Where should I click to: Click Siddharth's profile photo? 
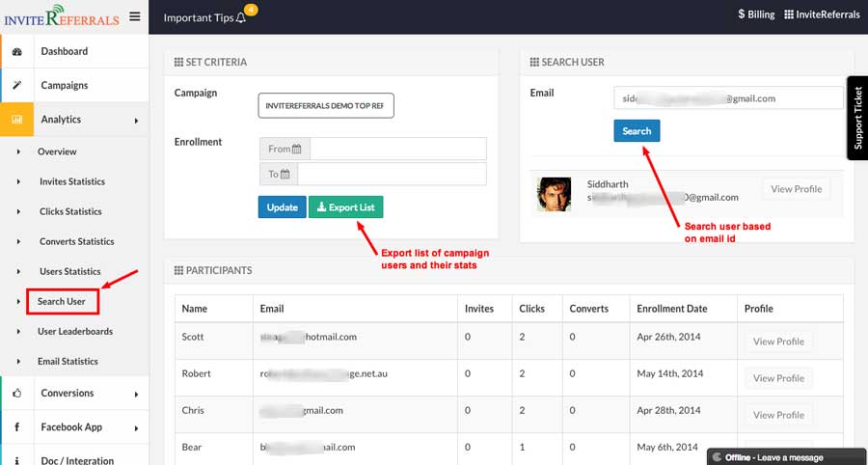[x=554, y=194]
